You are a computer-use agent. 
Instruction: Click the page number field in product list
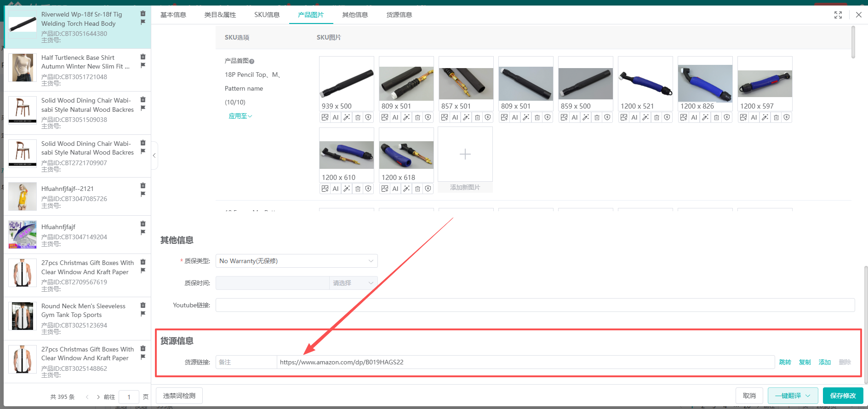point(129,397)
